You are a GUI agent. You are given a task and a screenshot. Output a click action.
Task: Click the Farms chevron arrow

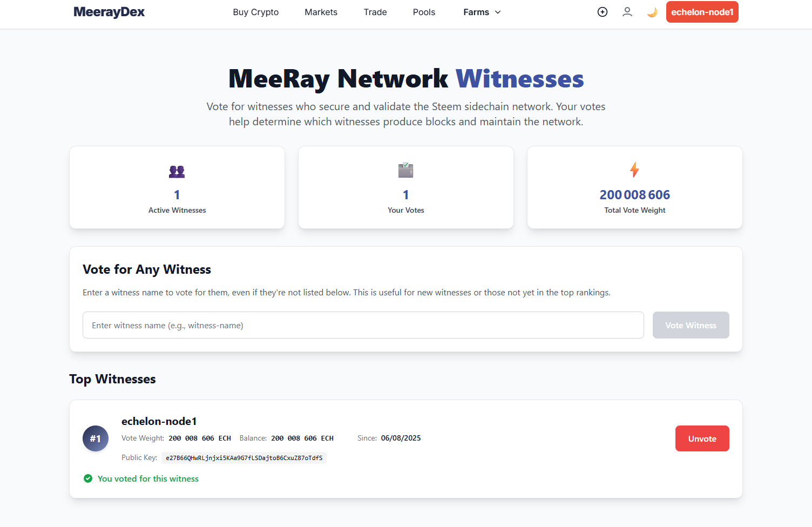[498, 12]
